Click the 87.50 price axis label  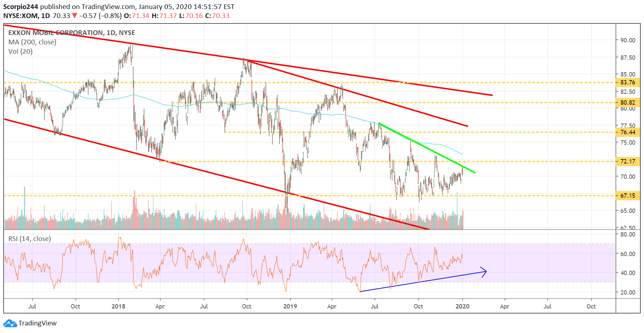(628, 57)
